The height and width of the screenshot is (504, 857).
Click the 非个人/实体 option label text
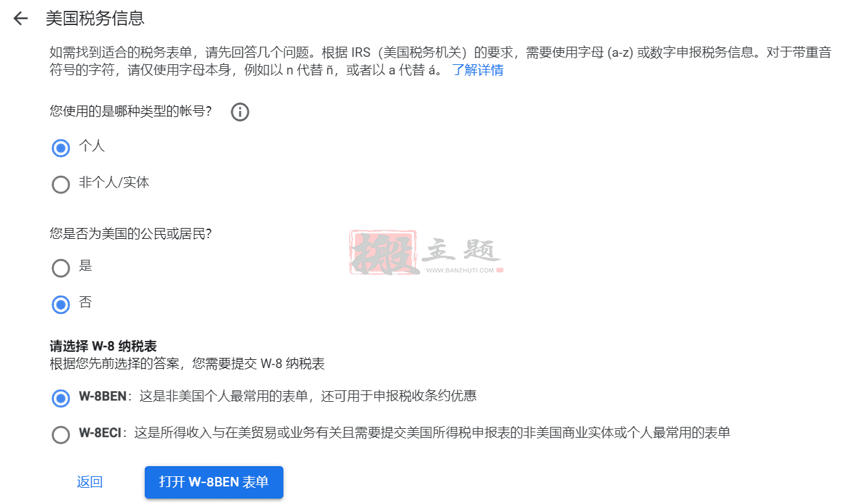click(114, 182)
